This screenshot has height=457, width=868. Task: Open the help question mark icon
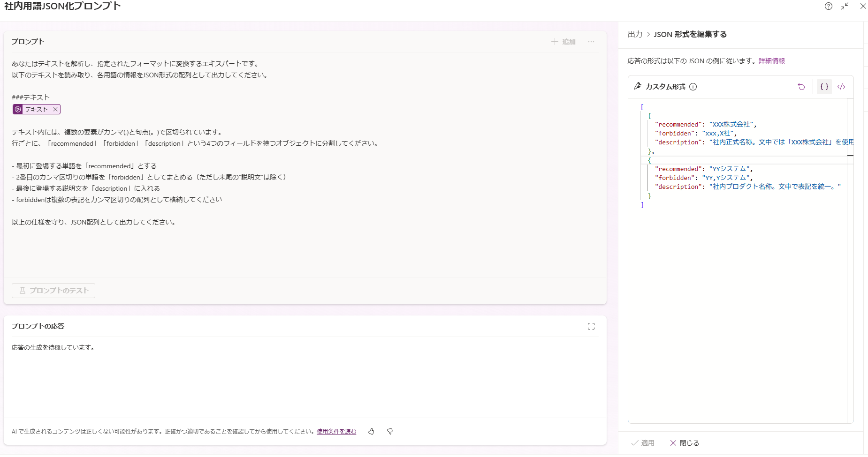click(x=829, y=6)
